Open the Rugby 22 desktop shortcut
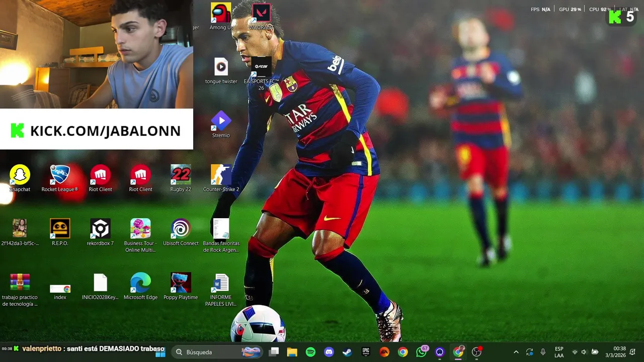Screen dimensions: 644x362 click(x=181, y=178)
